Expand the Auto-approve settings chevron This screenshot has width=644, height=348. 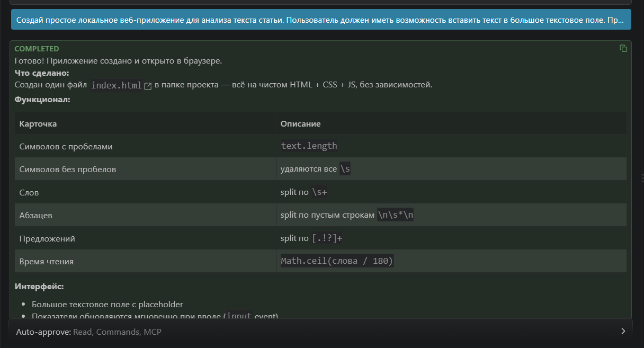tap(623, 332)
